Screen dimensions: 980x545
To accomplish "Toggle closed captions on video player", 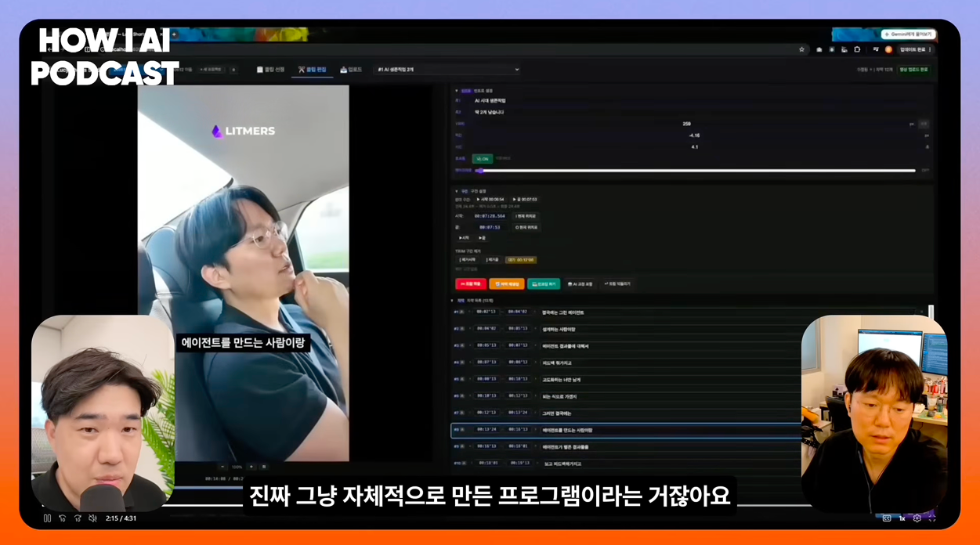I will (x=887, y=518).
